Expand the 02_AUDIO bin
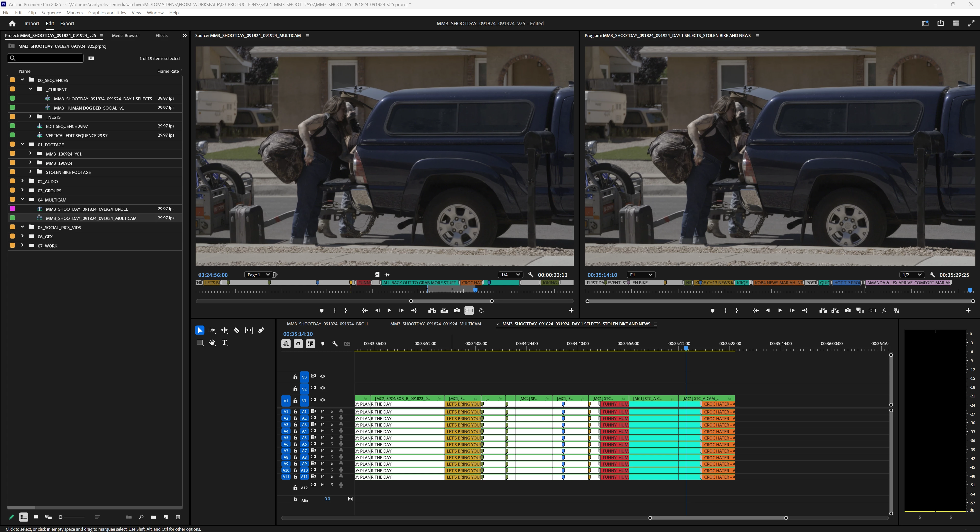Viewport: 980px width, 532px height. point(22,181)
